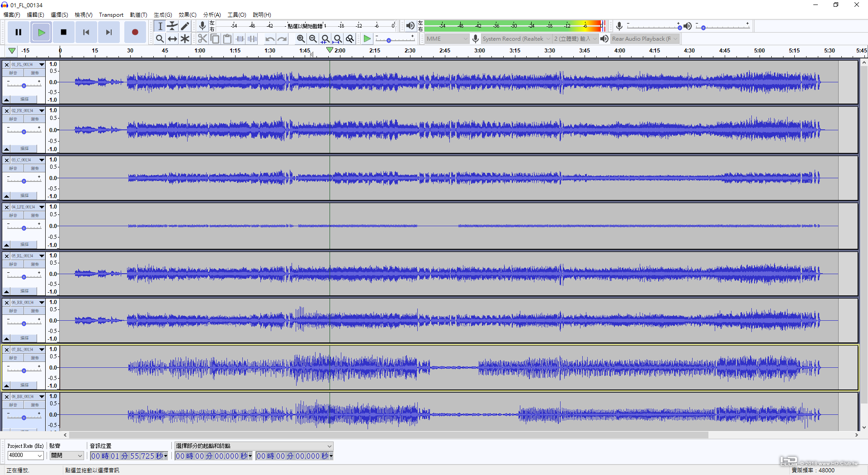Open the System Record recording device dropdown

[516, 39]
